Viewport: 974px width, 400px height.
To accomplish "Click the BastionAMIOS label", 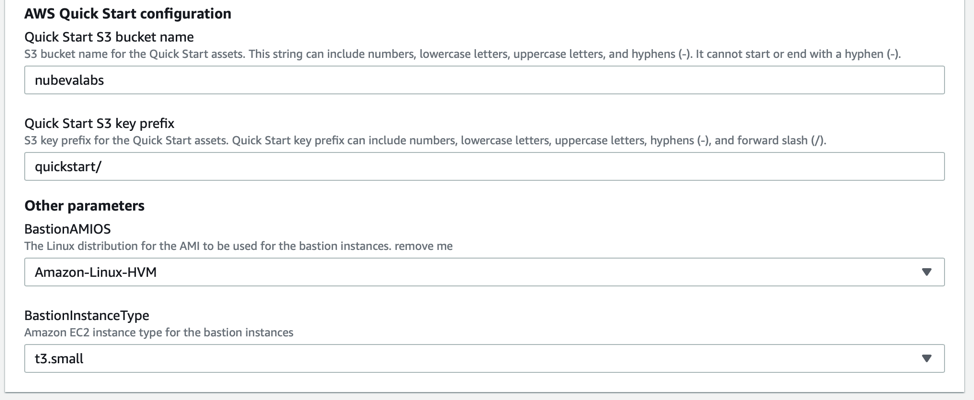I will tap(67, 229).
